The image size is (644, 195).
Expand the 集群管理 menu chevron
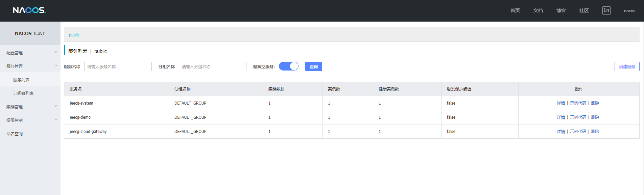pyautogui.click(x=56, y=106)
